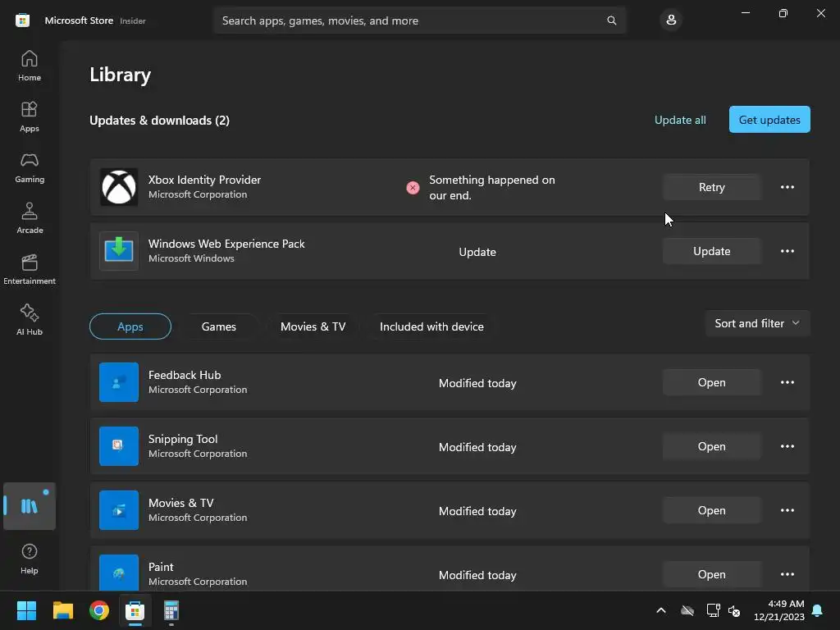
Task: Open more options for Movies & TV
Action: pyautogui.click(x=787, y=510)
